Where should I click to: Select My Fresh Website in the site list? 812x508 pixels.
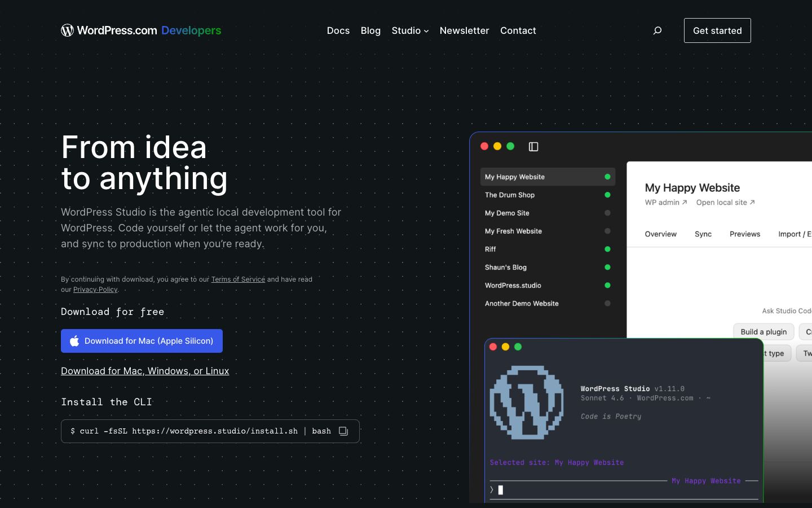point(548,231)
